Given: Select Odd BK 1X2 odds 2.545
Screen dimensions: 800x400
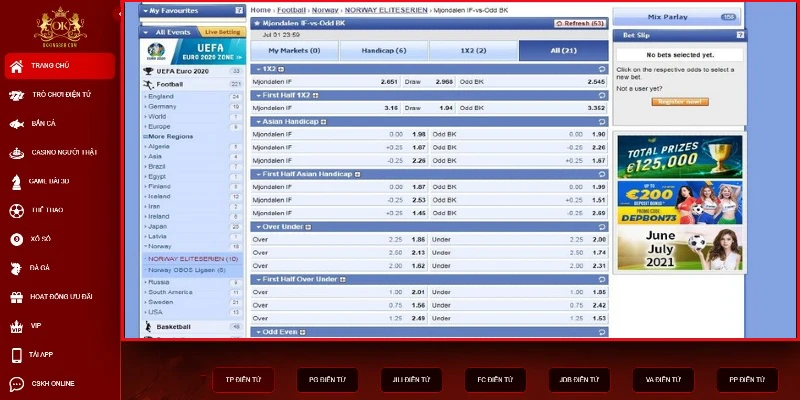Looking at the screenshot, I should point(596,82).
